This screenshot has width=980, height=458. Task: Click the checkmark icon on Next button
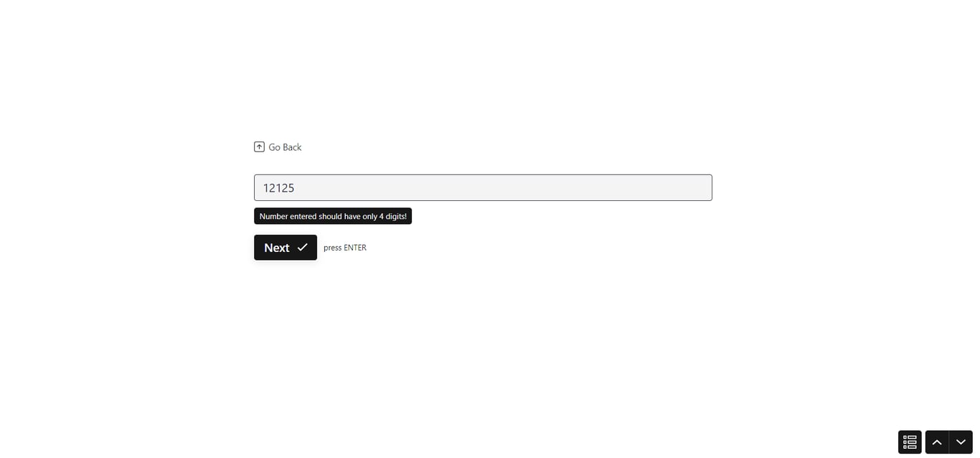tap(302, 247)
